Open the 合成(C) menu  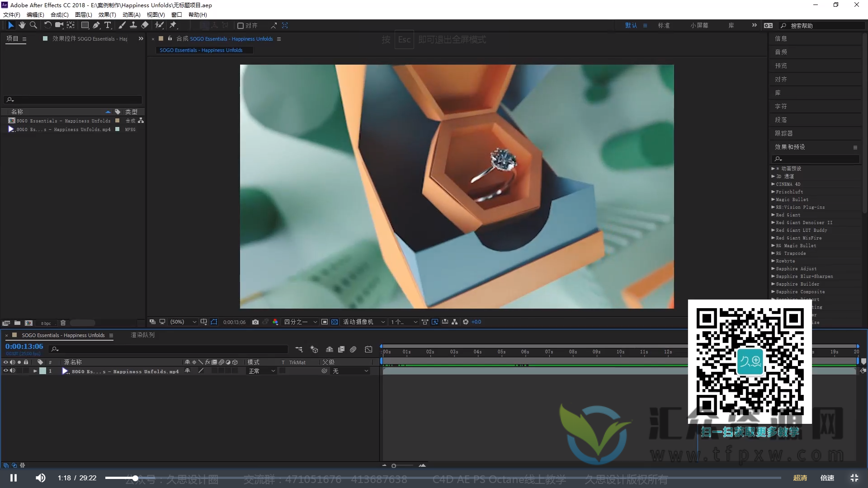pos(59,14)
